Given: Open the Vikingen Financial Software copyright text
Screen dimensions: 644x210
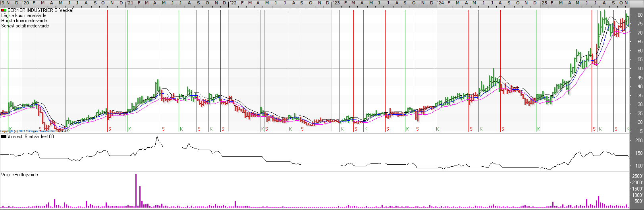Looking at the screenshot, I should tap(34, 131).
